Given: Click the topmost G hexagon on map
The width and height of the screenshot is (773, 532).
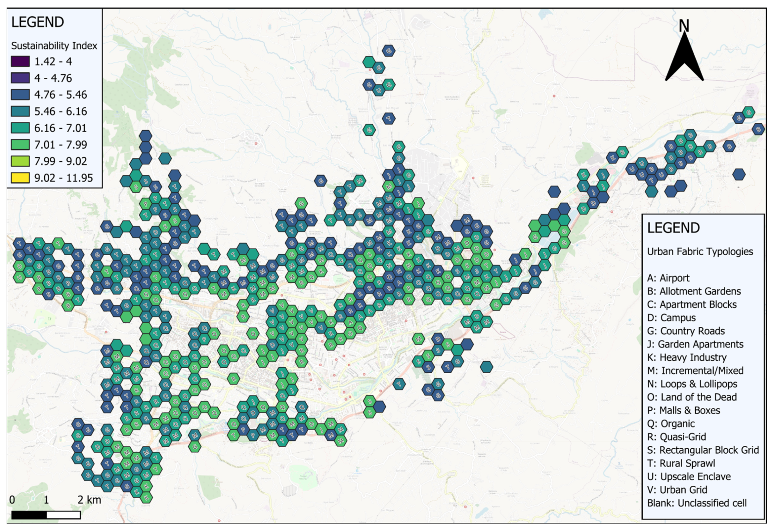Looking at the screenshot, I should click(389, 51).
